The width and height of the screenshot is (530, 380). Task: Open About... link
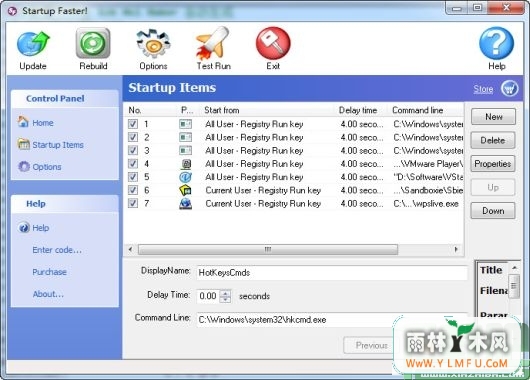point(48,294)
